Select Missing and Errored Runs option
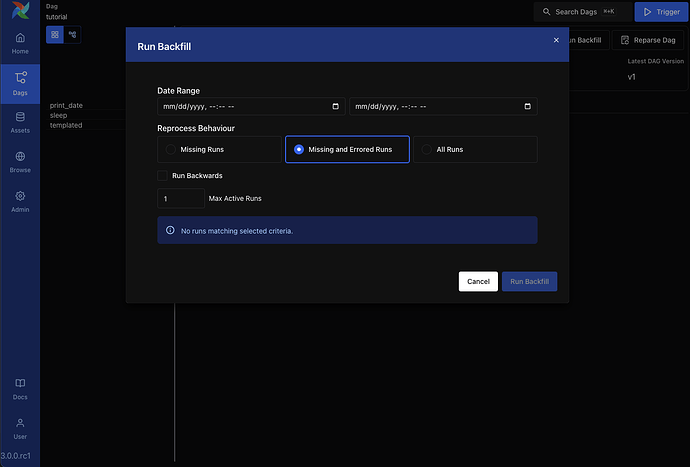Image resolution: width=690 pixels, height=467 pixels. [347, 149]
